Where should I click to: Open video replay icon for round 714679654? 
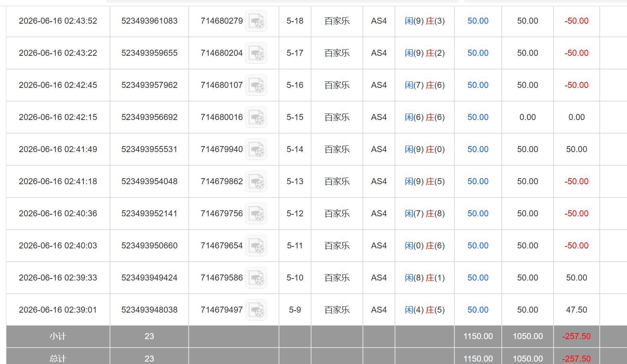pyautogui.click(x=256, y=246)
